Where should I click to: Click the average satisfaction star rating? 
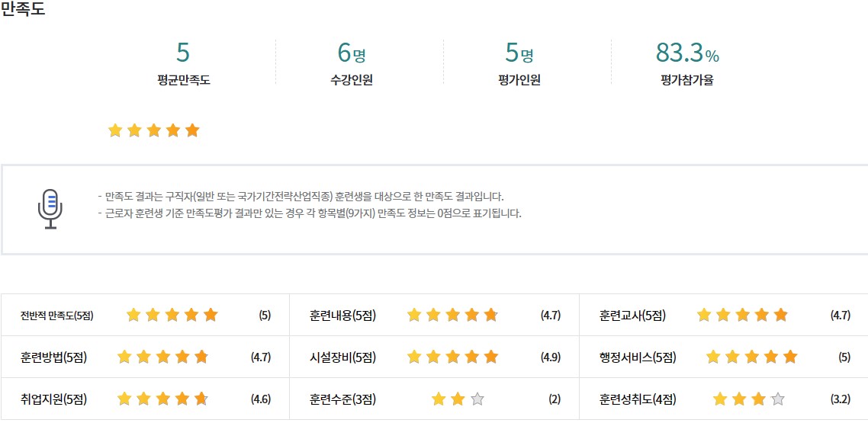[x=153, y=130]
